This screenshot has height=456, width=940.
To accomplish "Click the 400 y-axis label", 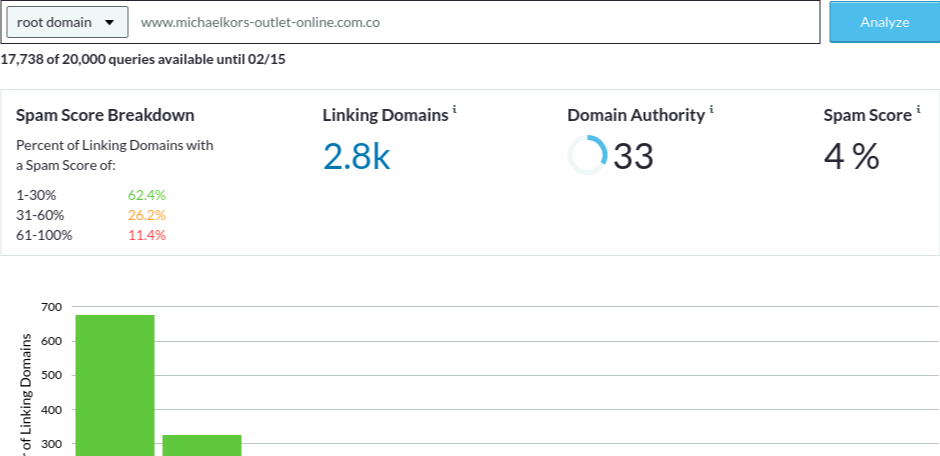I will (x=52, y=410).
